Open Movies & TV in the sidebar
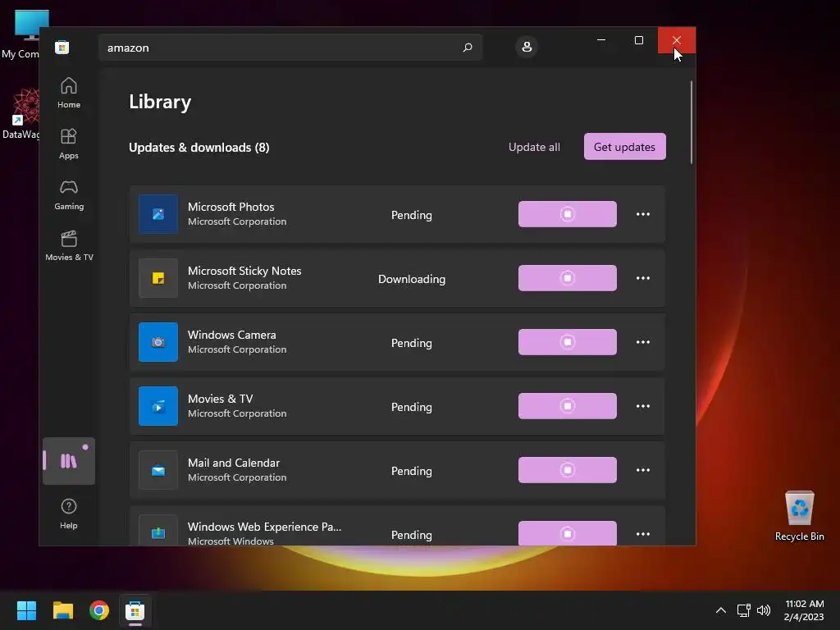Viewport: 840px width, 630px height. click(69, 245)
